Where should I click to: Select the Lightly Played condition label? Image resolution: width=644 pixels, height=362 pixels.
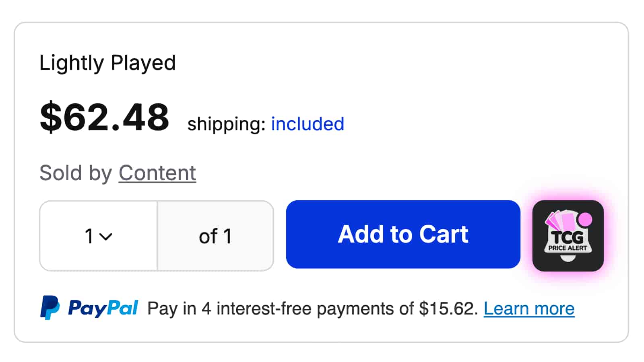click(x=107, y=63)
